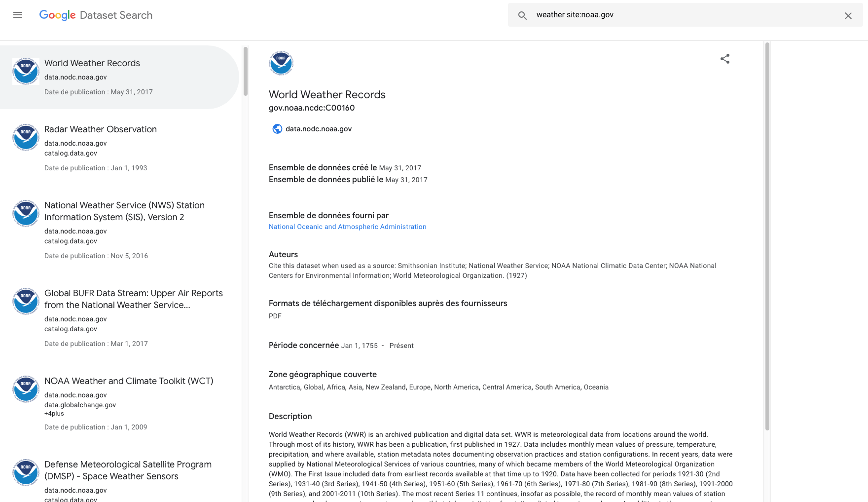The image size is (868, 502).
Task: Open the hamburger main menu
Action: point(18,15)
